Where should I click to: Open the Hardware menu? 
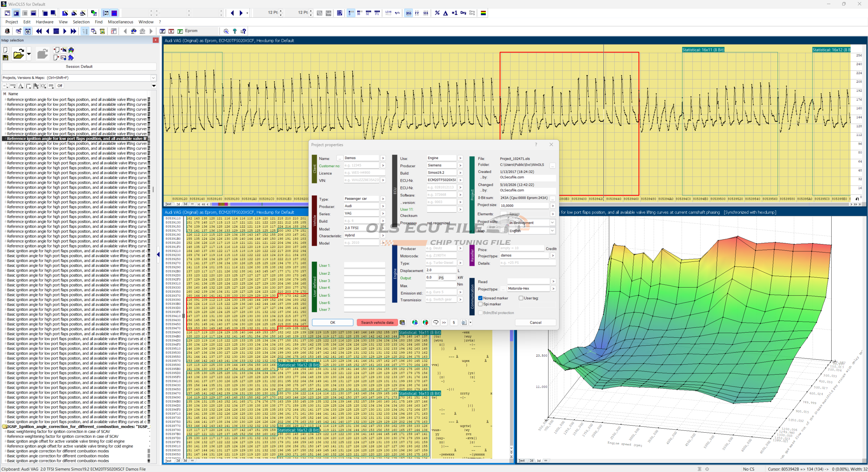tap(45, 22)
